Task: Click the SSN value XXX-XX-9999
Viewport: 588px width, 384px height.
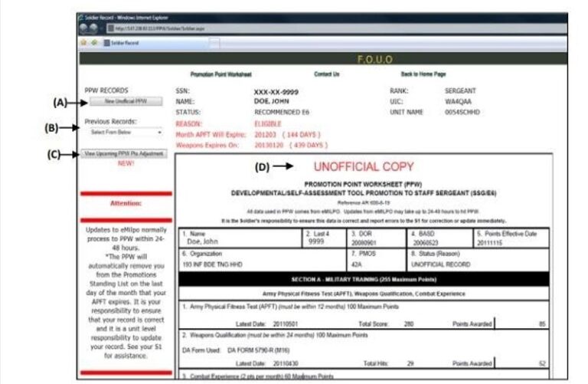Action: click(x=276, y=92)
